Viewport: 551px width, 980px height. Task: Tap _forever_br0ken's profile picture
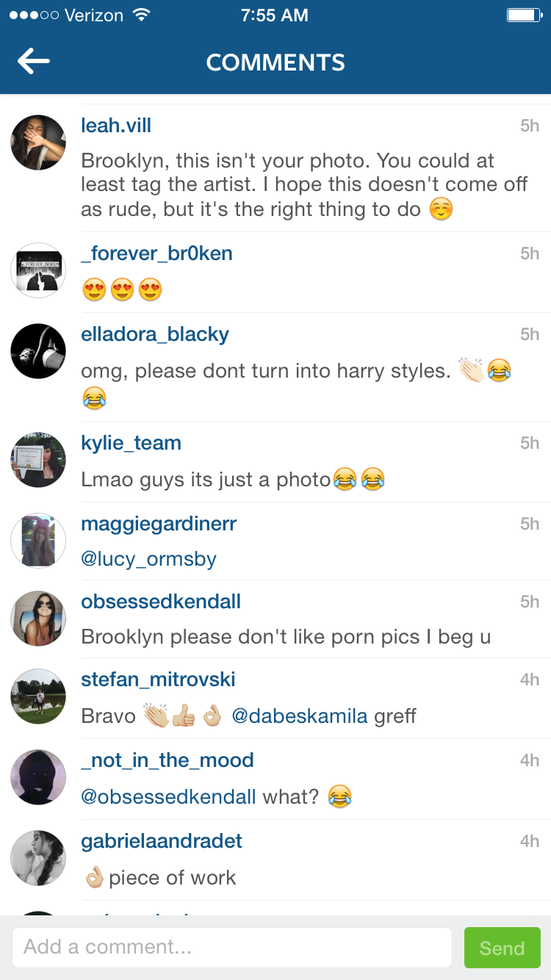pyautogui.click(x=38, y=270)
